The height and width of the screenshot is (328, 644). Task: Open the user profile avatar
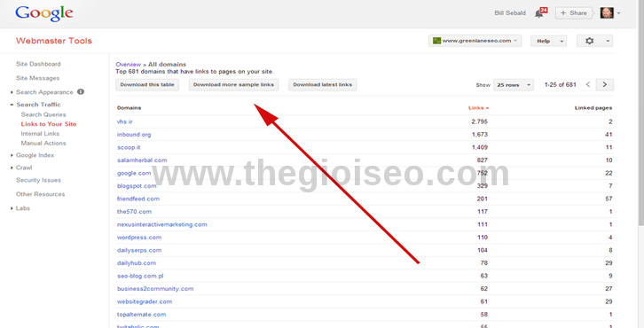pyautogui.click(x=607, y=12)
